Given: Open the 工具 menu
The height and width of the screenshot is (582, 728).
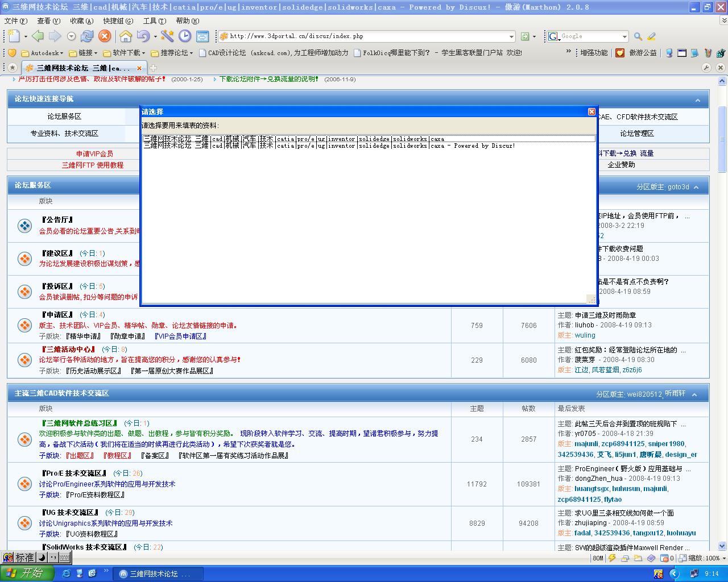Looking at the screenshot, I should [155, 21].
